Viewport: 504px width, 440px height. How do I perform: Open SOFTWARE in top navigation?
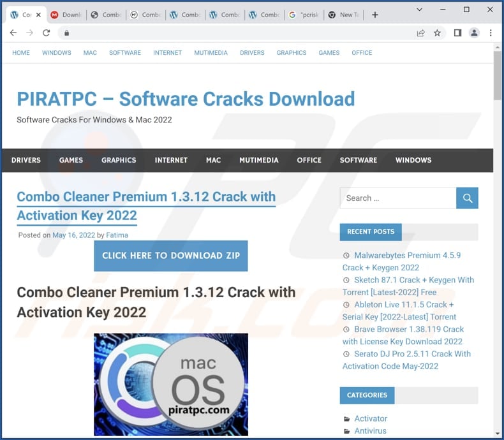[x=125, y=53]
